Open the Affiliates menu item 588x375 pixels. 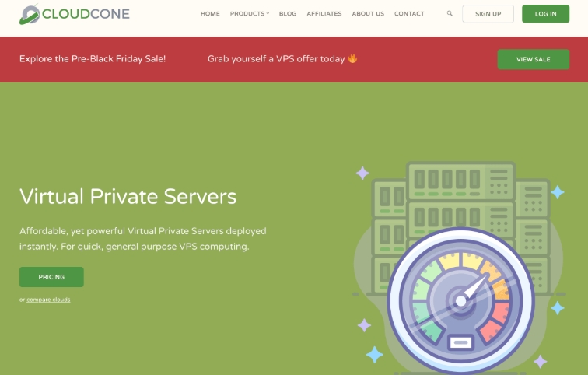pos(324,13)
